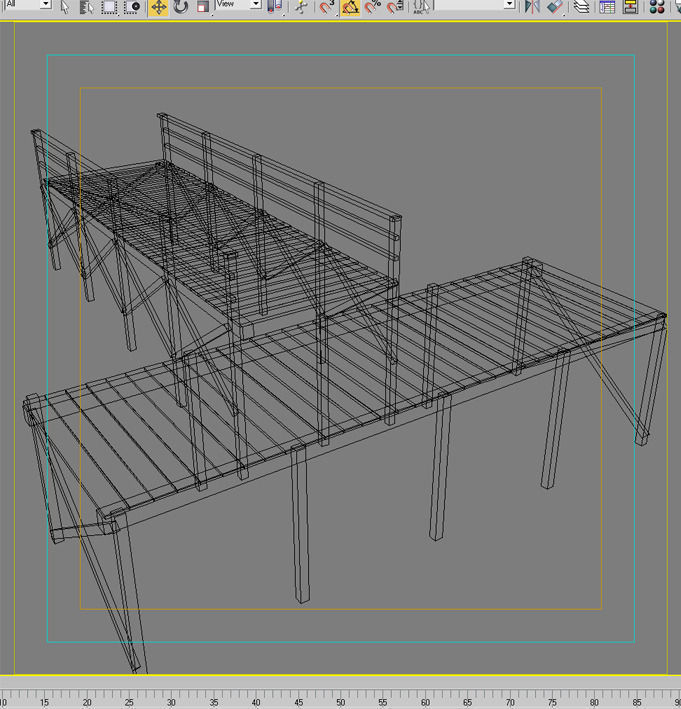The image size is (681, 709).
Task: Click Use Pivot Point Center icon
Action: [x=274, y=7]
